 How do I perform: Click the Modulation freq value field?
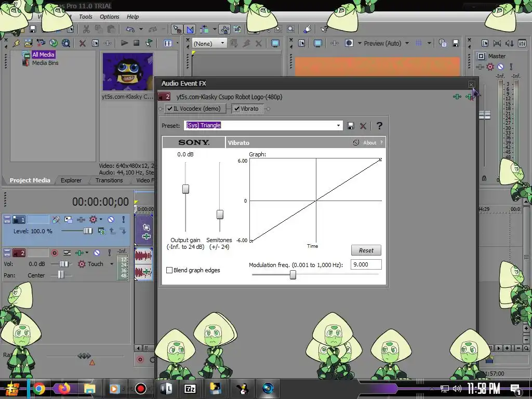click(366, 264)
